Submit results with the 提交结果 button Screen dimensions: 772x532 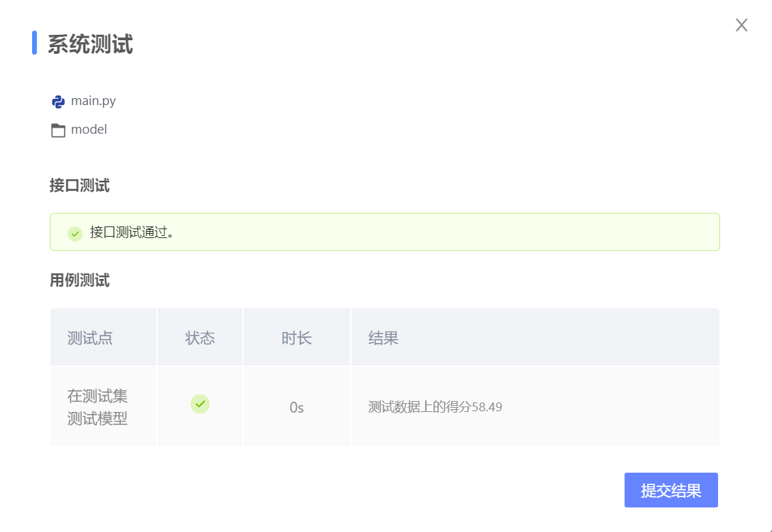[x=670, y=490]
